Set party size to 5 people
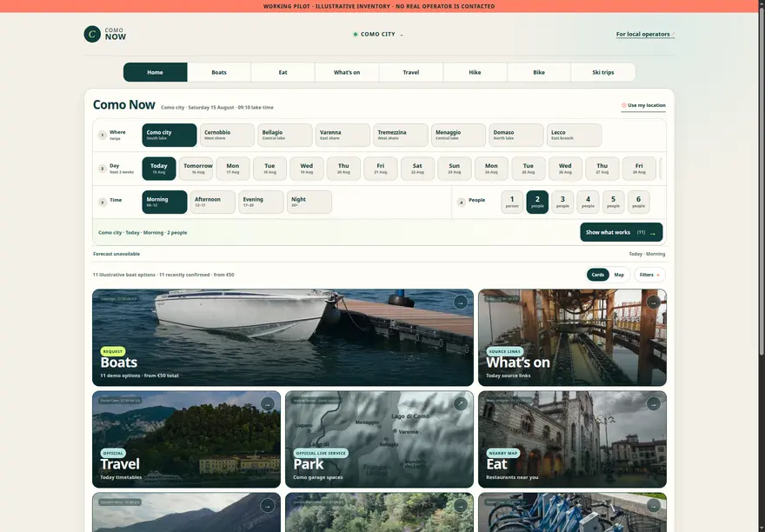 pyautogui.click(x=613, y=202)
